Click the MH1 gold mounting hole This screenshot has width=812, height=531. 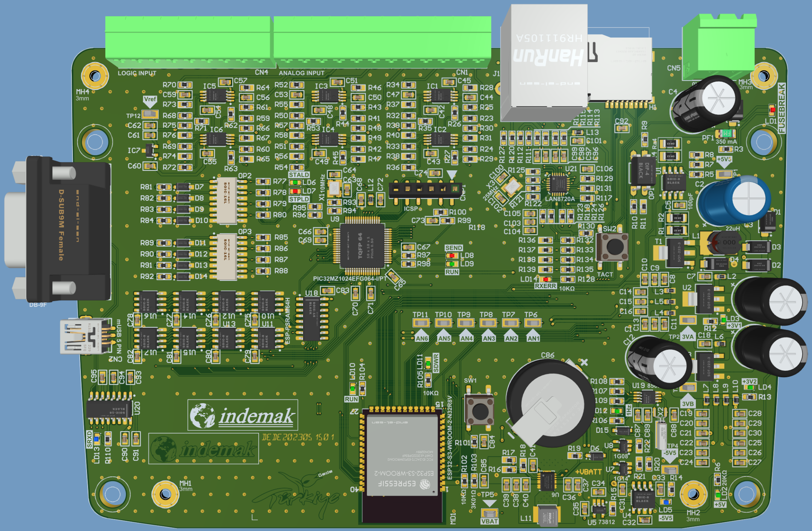[165, 494]
